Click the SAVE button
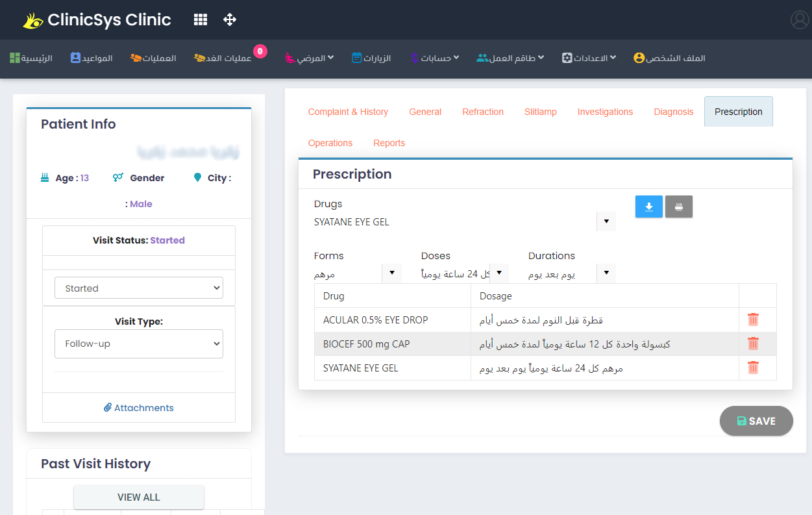This screenshot has width=812, height=515. point(756,421)
